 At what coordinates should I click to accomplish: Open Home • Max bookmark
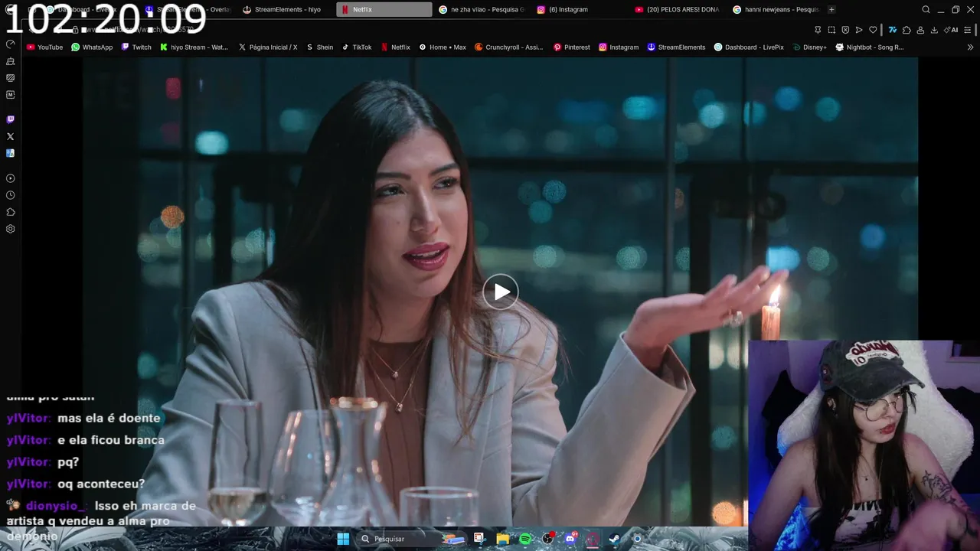[443, 47]
